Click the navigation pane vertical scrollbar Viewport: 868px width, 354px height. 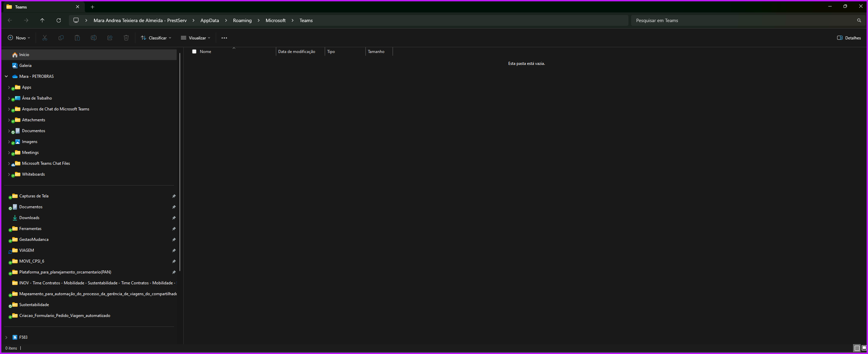point(180,162)
